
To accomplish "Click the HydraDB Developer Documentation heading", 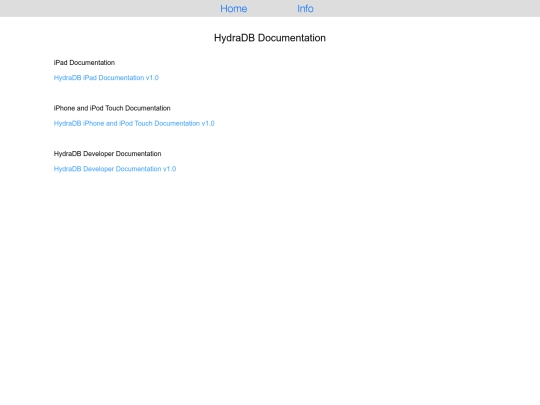I will point(107,154).
